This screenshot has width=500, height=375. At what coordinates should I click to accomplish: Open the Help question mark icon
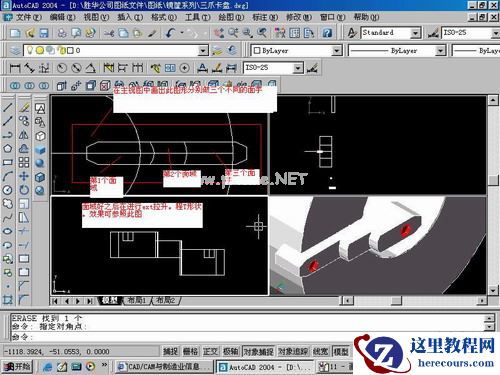click(x=327, y=33)
